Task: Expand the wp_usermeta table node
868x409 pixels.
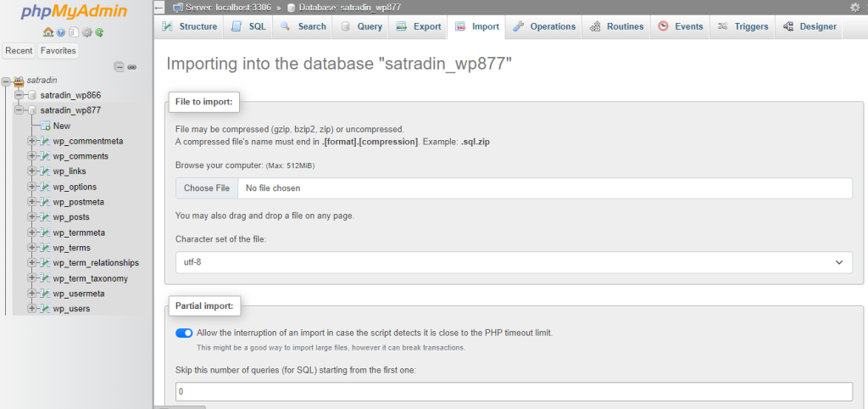Action: coord(31,293)
